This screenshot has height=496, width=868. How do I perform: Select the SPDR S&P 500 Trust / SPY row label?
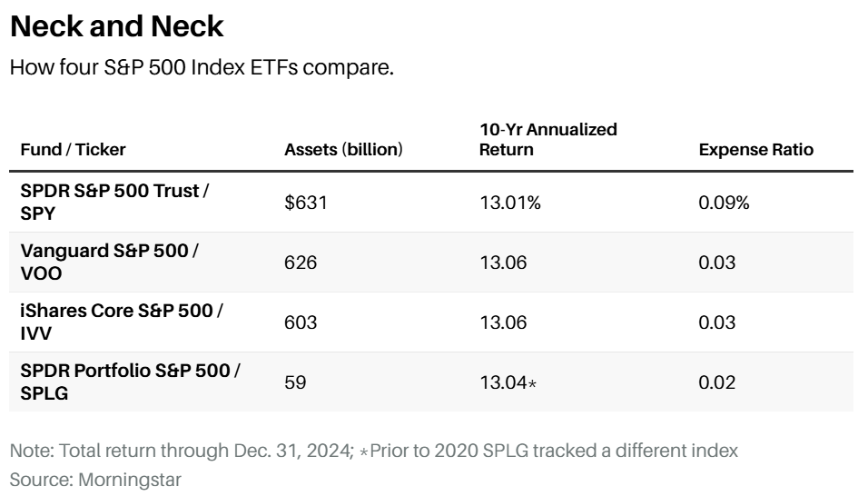(x=108, y=203)
